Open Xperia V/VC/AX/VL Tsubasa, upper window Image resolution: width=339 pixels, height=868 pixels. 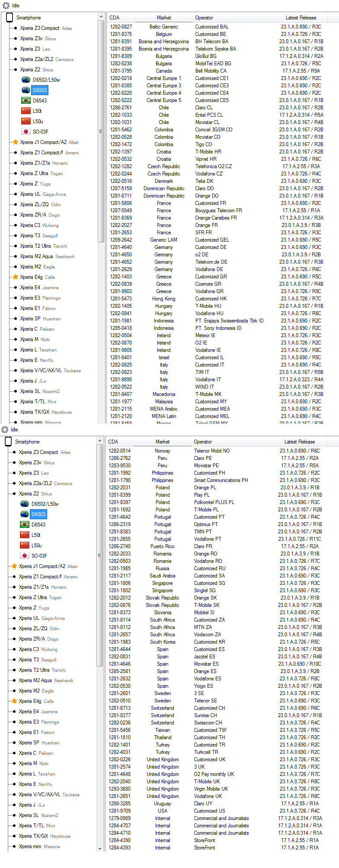pyautogui.click(x=50, y=370)
